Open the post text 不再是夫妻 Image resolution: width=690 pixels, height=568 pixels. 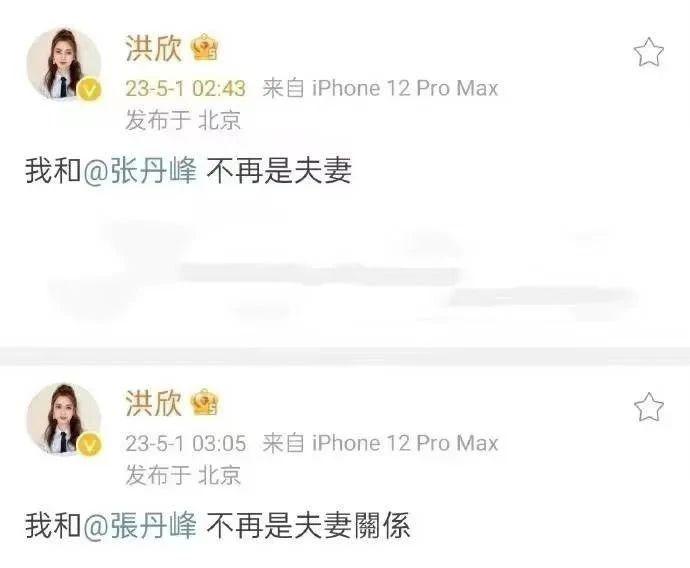[x=279, y=170]
